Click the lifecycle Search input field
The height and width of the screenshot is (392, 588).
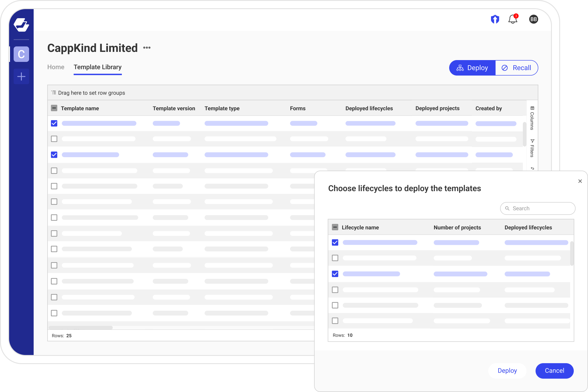pos(537,208)
